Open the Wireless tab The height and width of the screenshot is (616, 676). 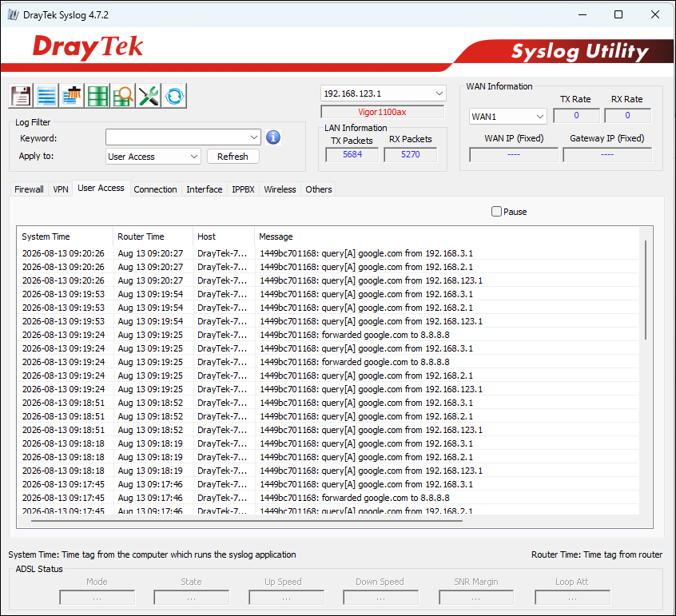[280, 189]
